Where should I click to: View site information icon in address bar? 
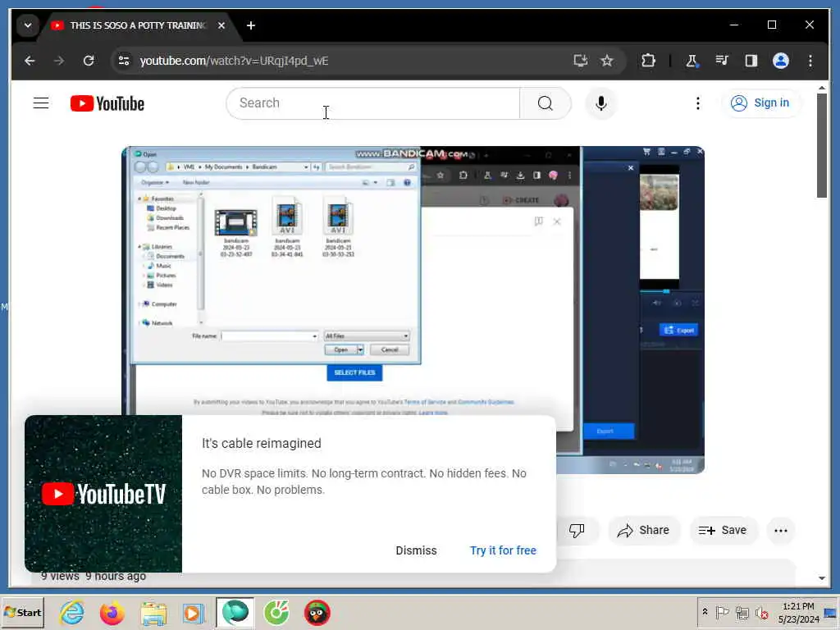coord(124,61)
